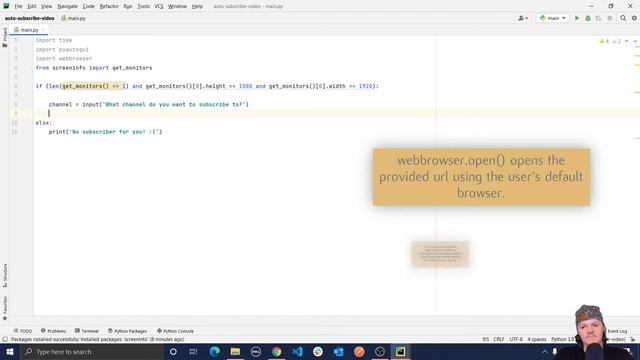Click the Stop process button

coord(609,18)
